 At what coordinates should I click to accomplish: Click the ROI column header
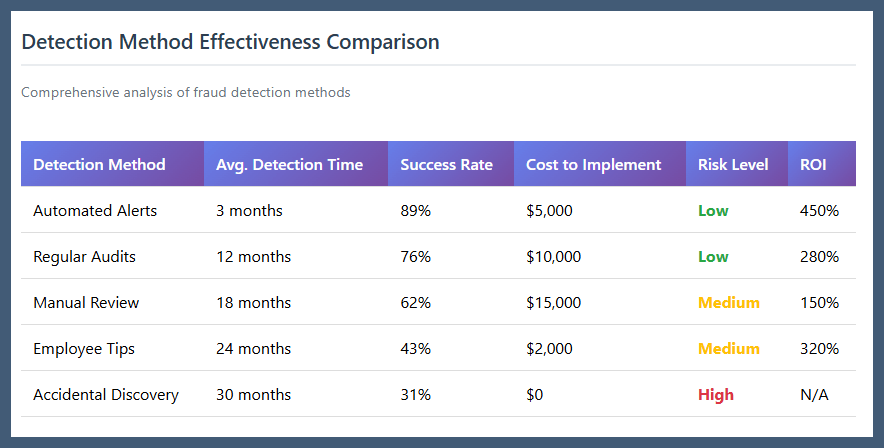[813, 164]
